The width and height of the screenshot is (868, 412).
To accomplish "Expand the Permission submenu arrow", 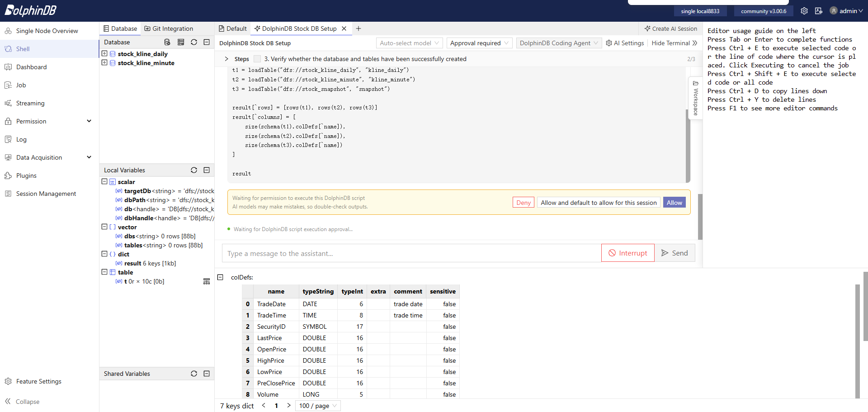I will (89, 121).
